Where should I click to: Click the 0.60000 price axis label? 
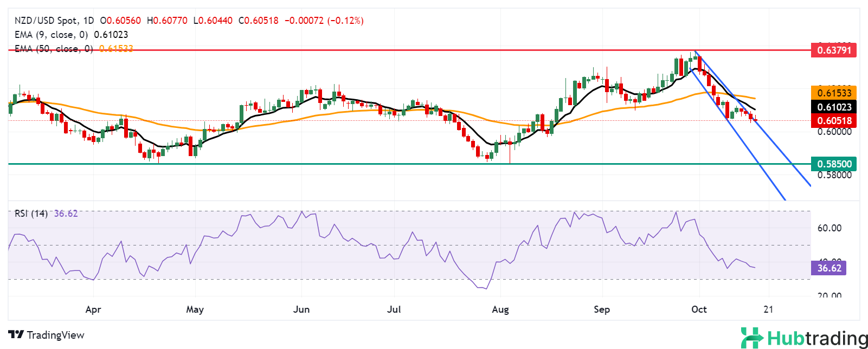(x=834, y=132)
